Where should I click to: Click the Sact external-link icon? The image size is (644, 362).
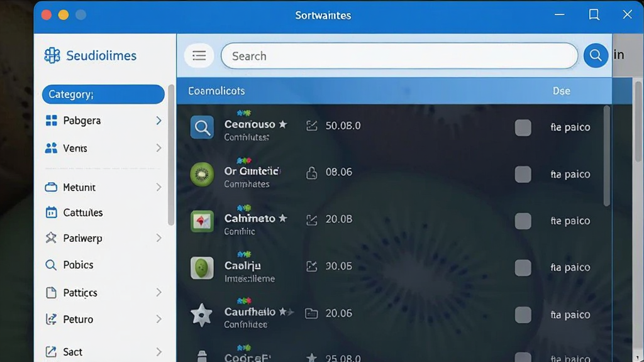pyautogui.click(x=51, y=352)
